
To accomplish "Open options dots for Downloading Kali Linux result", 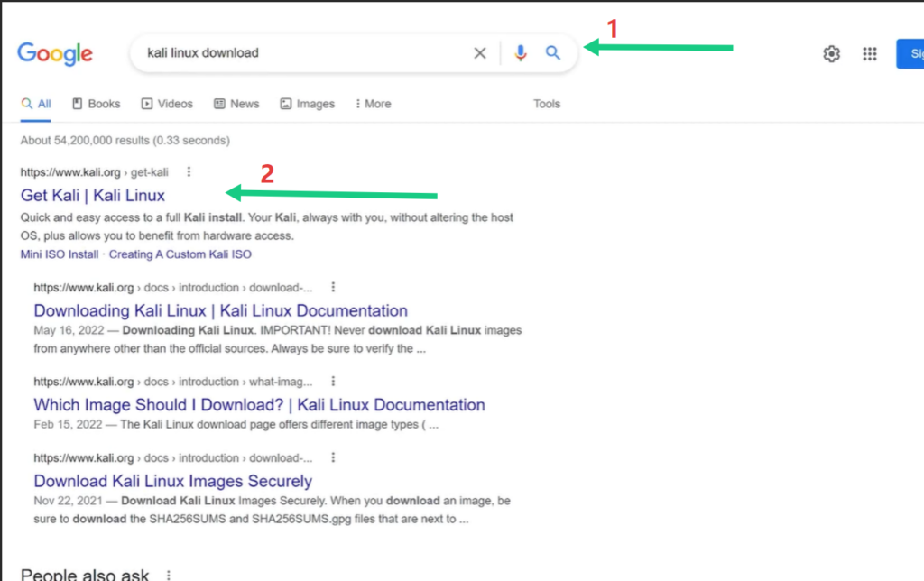I will coord(333,287).
